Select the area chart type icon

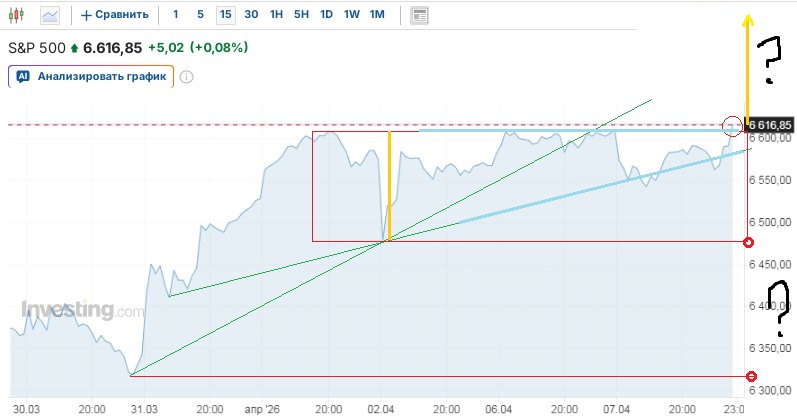[50, 15]
